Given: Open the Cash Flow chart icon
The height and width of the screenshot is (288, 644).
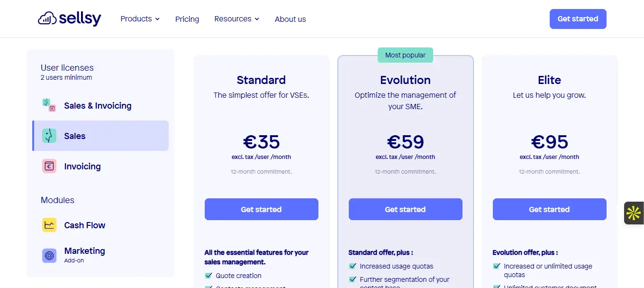Looking at the screenshot, I should [x=49, y=225].
